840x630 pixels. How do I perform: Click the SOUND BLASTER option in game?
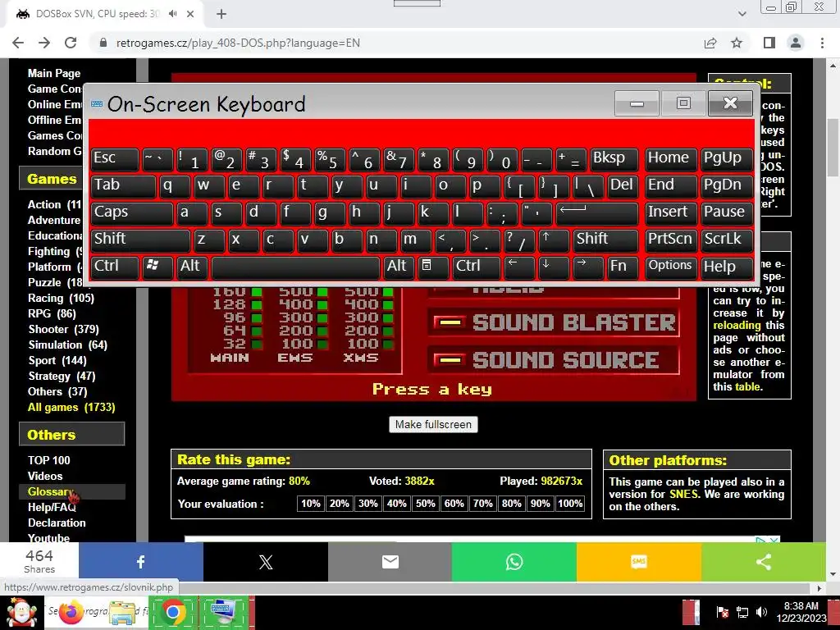point(554,322)
